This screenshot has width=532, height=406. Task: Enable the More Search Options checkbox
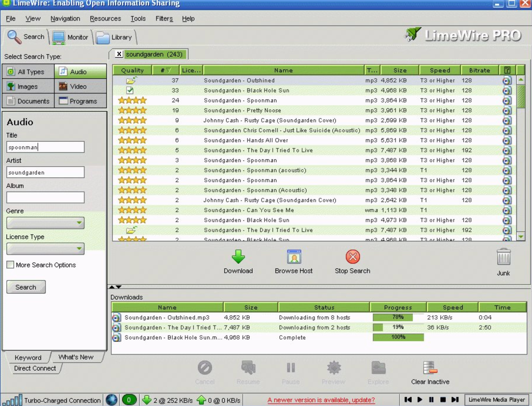click(x=10, y=264)
